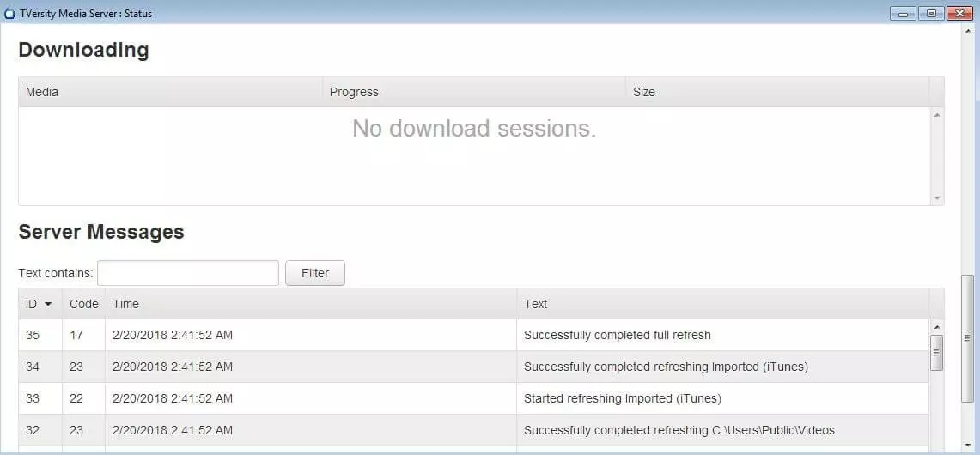Focus the Text contains input field
The height and width of the screenshot is (455, 980).
coord(188,273)
